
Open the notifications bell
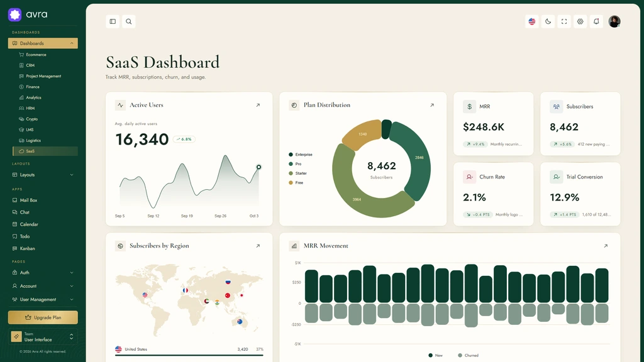[x=596, y=21]
